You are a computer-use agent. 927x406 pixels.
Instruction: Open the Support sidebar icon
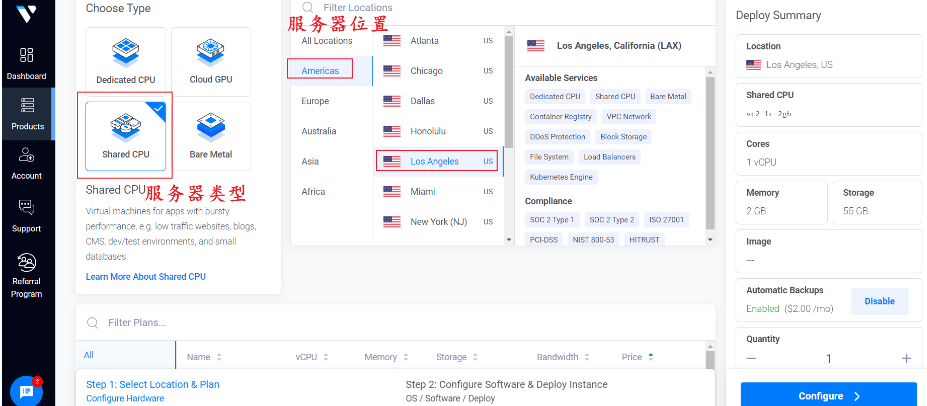tap(26, 214)
